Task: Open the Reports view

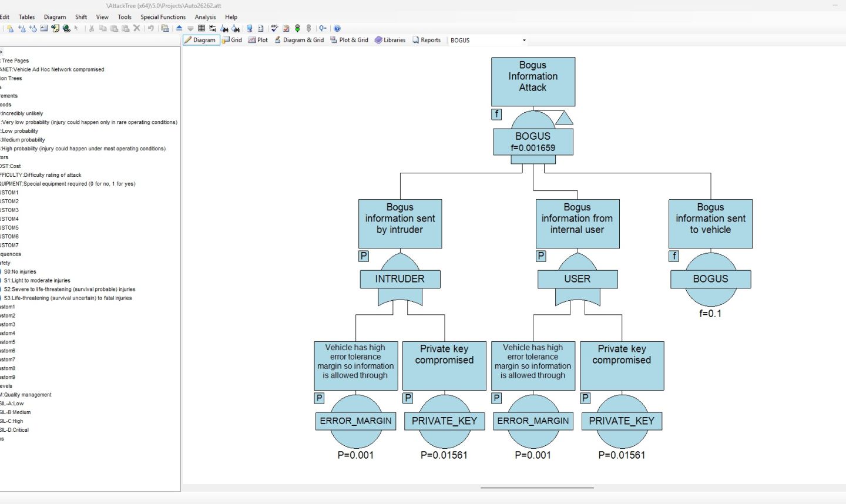Action: pyautogui.click(x=427, y=40)
